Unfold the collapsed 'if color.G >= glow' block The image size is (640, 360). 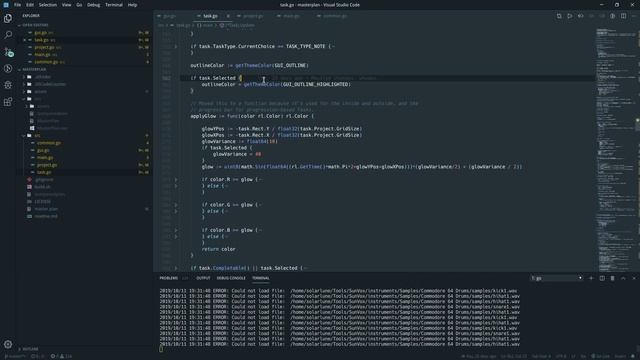[x=176, y=204]
